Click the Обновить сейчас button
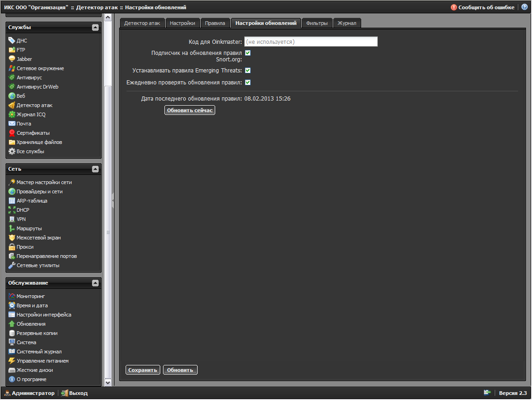 coord(190,110)
